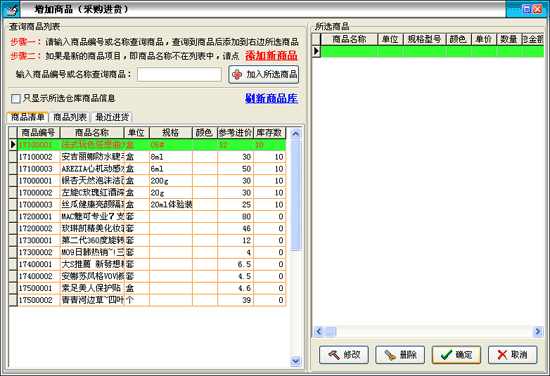This screenshot has width=550, height=376.
Task: Switch to the 商品列表 tab
Action: (x=70, y=117)
